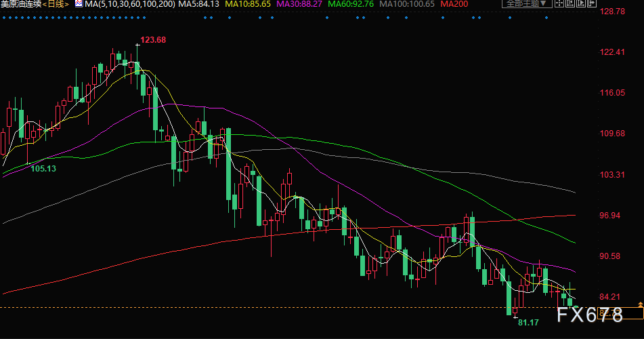Open MA(5,10,30,60,100,200) parameter settings
This screenshot has width=644, height=339.
click(x=130, y=4)
